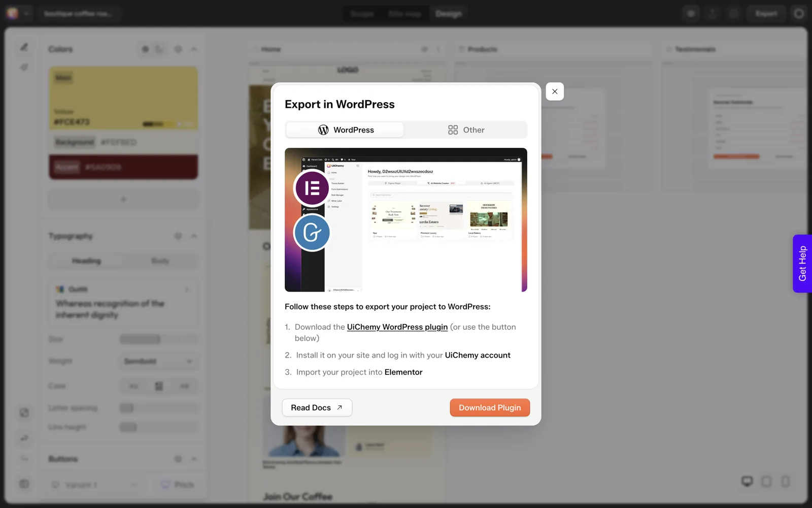
Task: Collapse the Colors panel section
Action: 194,49
